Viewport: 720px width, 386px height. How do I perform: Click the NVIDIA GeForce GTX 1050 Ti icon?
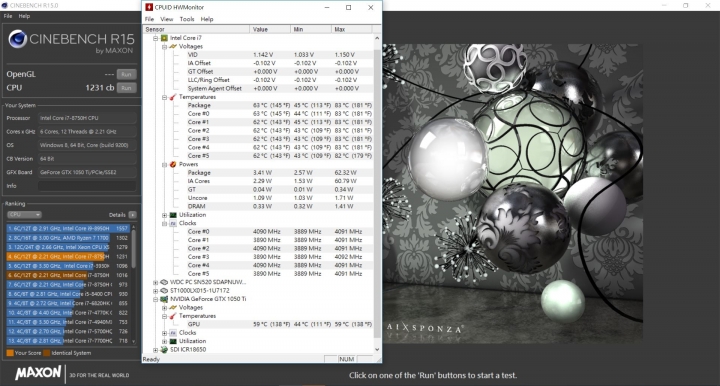[x=164, y=299]
